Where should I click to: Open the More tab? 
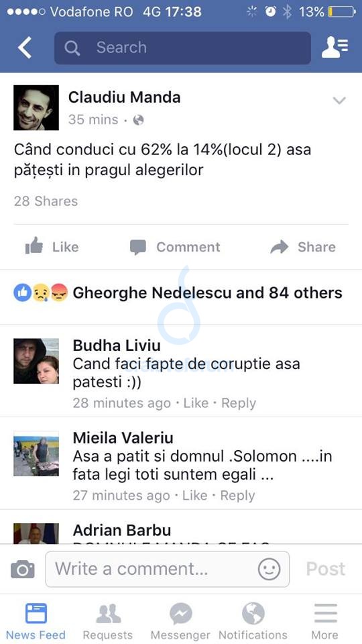pos(326,621)
